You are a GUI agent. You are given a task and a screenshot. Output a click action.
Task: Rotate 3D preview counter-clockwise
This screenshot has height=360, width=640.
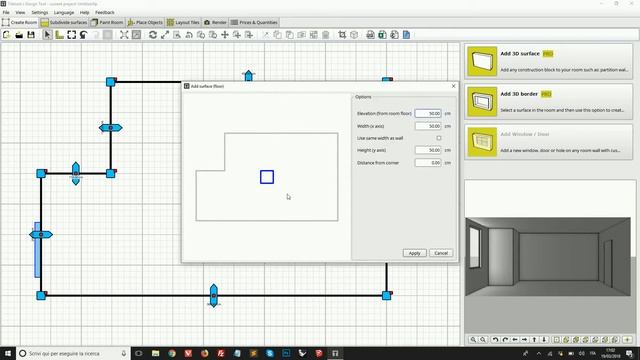pos(495,340)
